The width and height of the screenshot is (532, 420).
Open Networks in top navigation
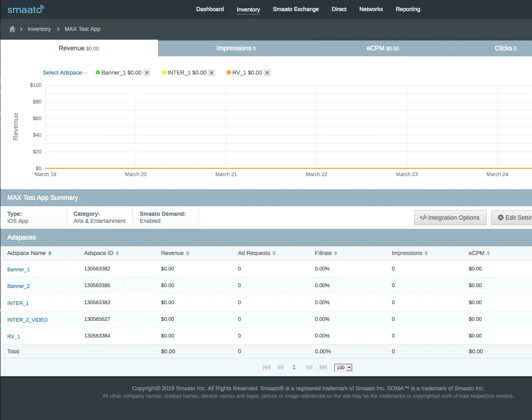371,9
